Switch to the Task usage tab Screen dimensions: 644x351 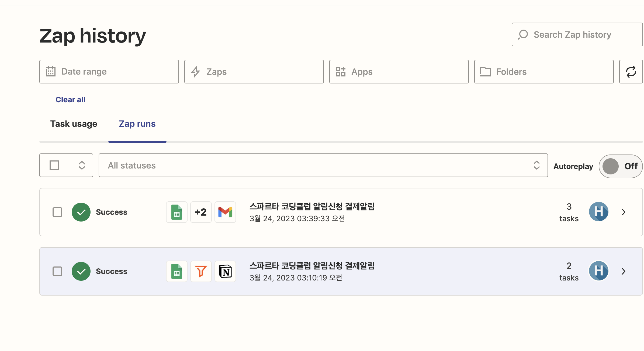[x=74, y=124]
